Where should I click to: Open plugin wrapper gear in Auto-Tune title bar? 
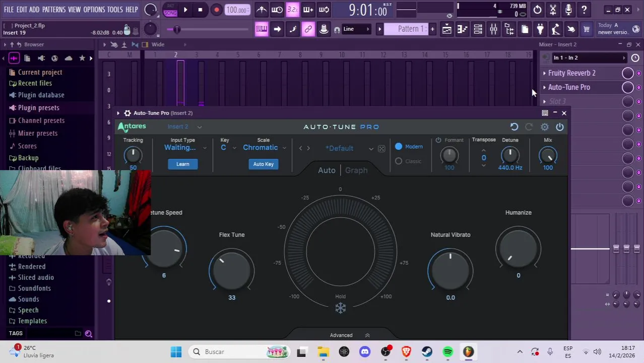click(x=127, y=113)
